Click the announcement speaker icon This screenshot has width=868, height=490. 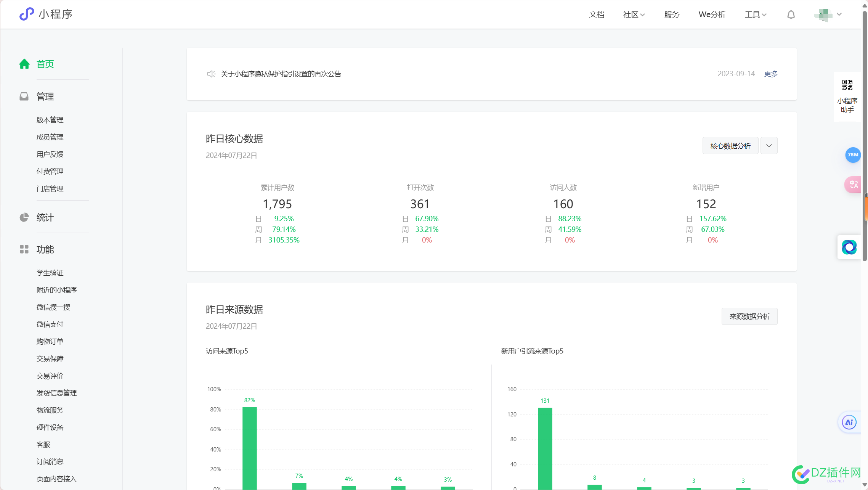[x=211, y=74]
